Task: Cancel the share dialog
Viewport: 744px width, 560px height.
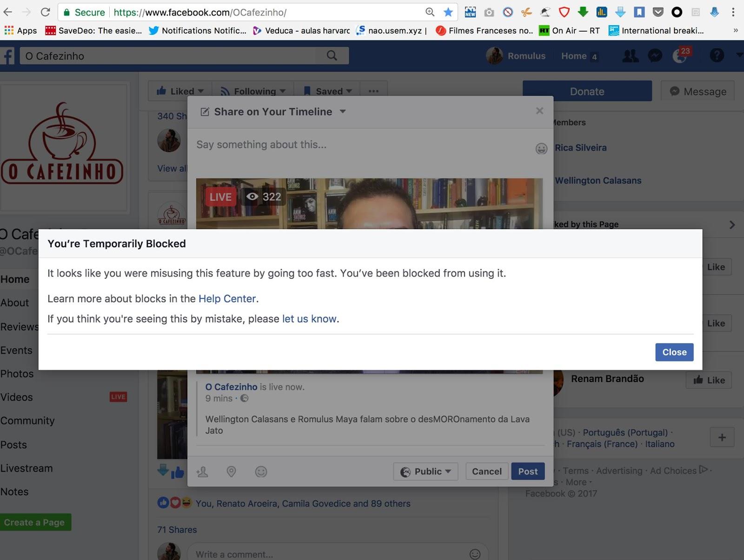Action: 487,471
